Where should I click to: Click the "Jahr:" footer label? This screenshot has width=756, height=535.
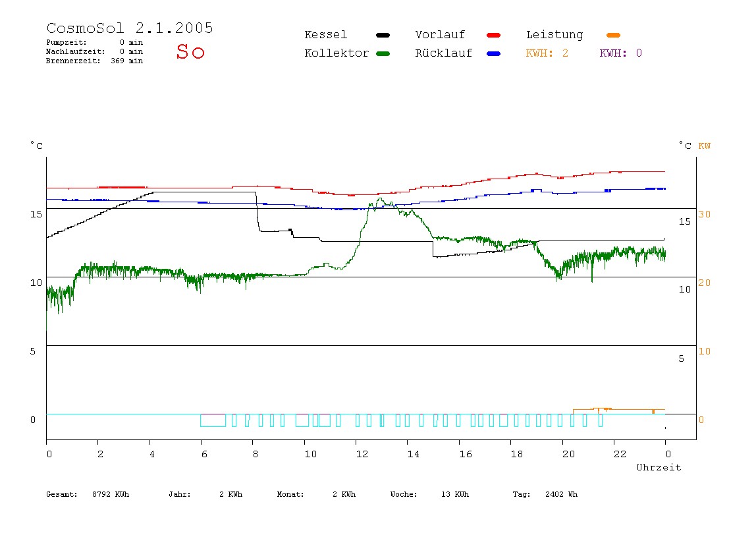pos(180,494)
